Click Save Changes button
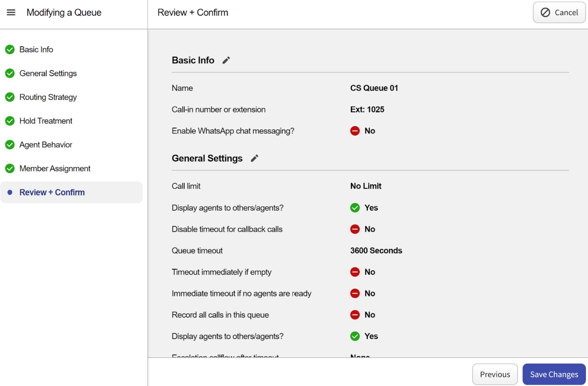The image size is (588, 386). click(x=554, y=374)
